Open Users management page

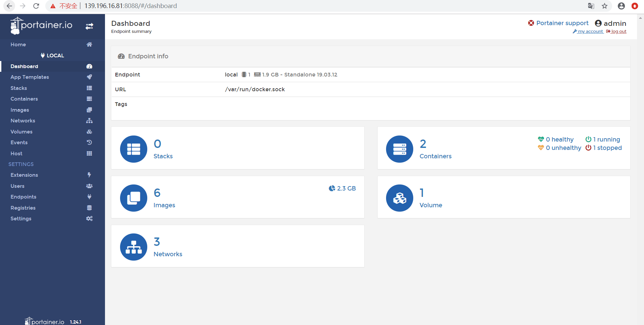point(17,186)
